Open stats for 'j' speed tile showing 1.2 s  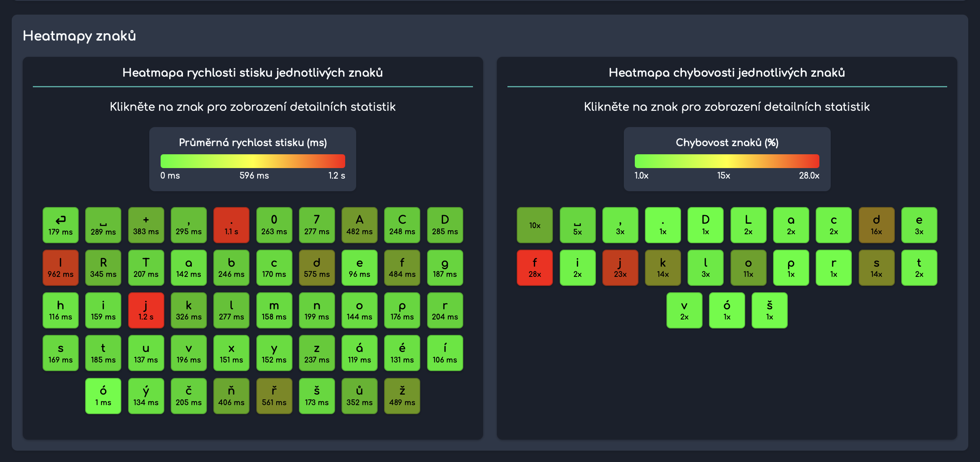[x=146, y=310]
